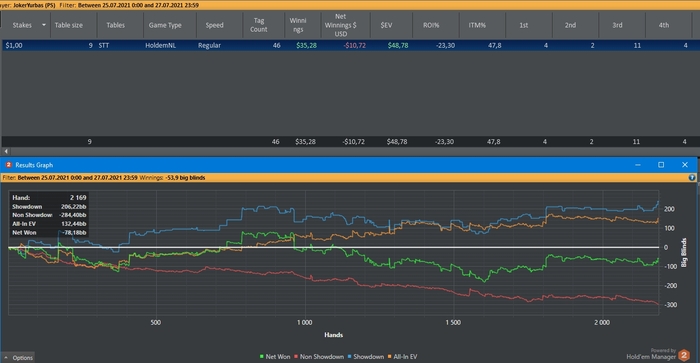This screenshot has height=363, width=700.
Task: Toggle the Showdown legend series
Action: (x=366, y=357)
